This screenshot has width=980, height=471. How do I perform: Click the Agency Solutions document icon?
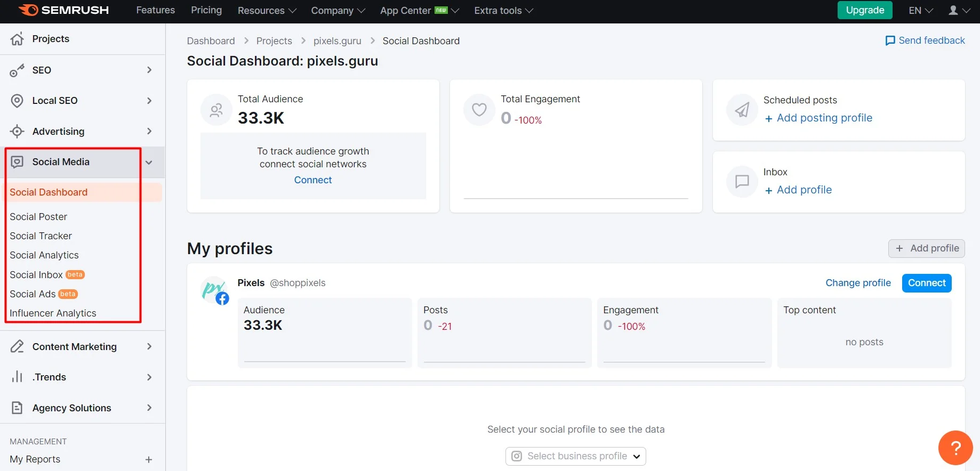tap(17, 408)
